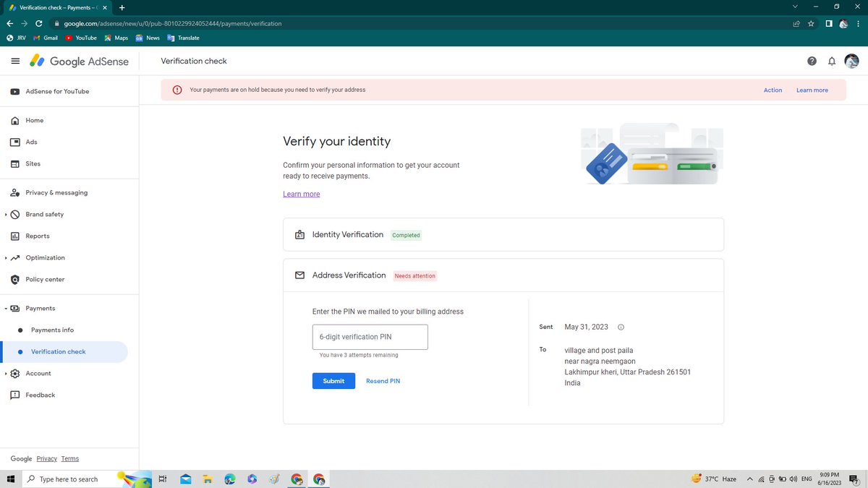Bookmark this page with the star icon
Screen dimensions: 868x488
(x=812, y=23)
